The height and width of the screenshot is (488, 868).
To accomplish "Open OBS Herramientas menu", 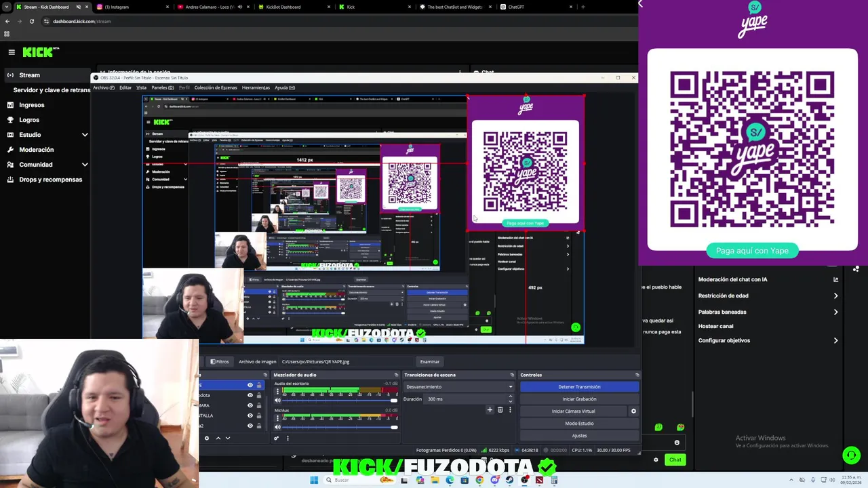I will (256, 87).
